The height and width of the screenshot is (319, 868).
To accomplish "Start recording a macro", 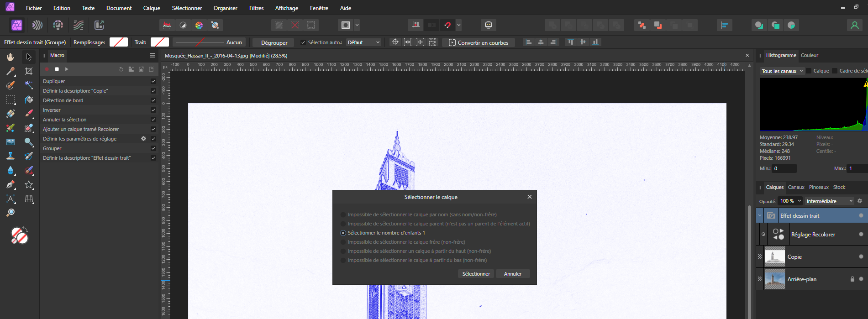I will point(47,69).
